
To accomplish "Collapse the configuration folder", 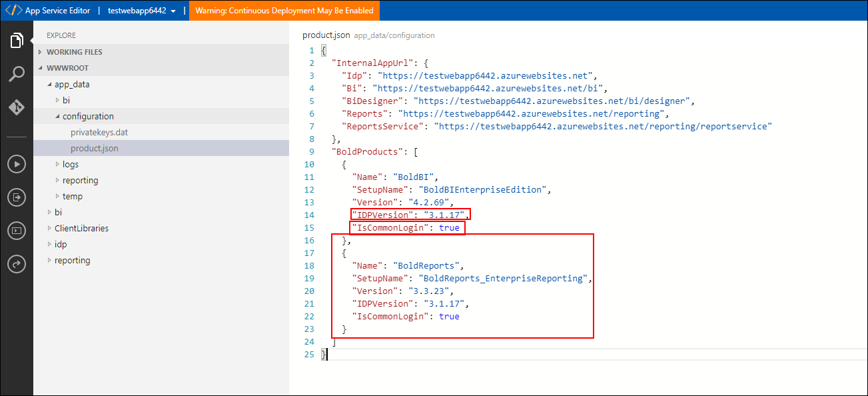I will 161,116.
